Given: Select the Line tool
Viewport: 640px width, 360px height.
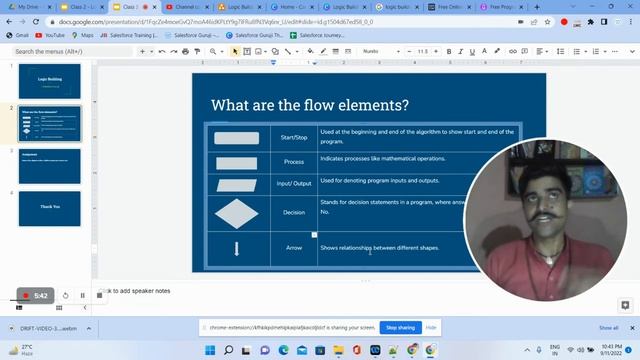Looking at the screenshot, I should [288, 51].
